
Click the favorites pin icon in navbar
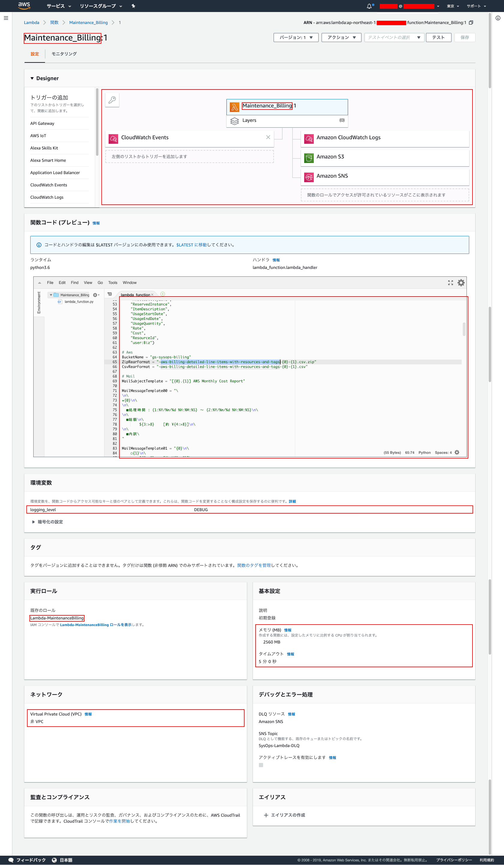click(x=133, y=6)
